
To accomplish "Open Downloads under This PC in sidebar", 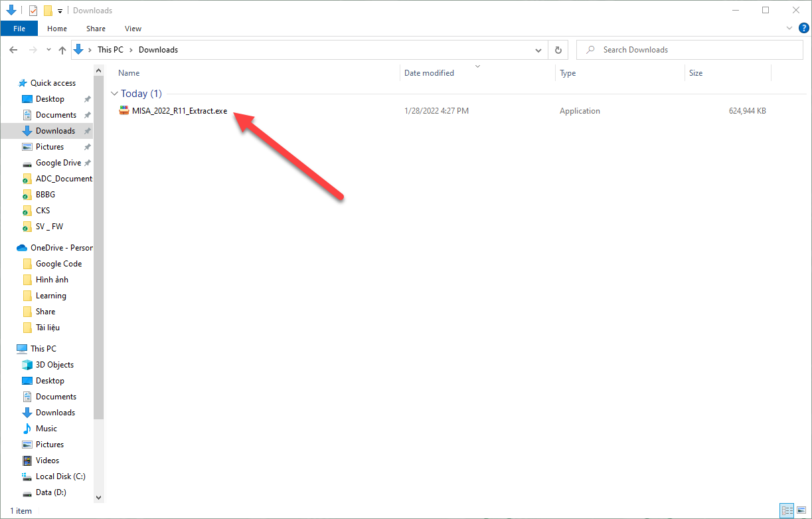I will pos(55,413).
